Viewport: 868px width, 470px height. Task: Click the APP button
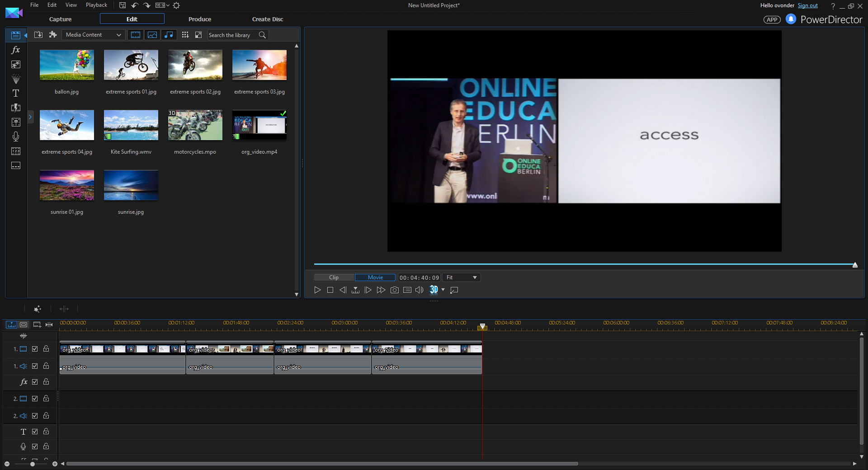tap(772, 19)
